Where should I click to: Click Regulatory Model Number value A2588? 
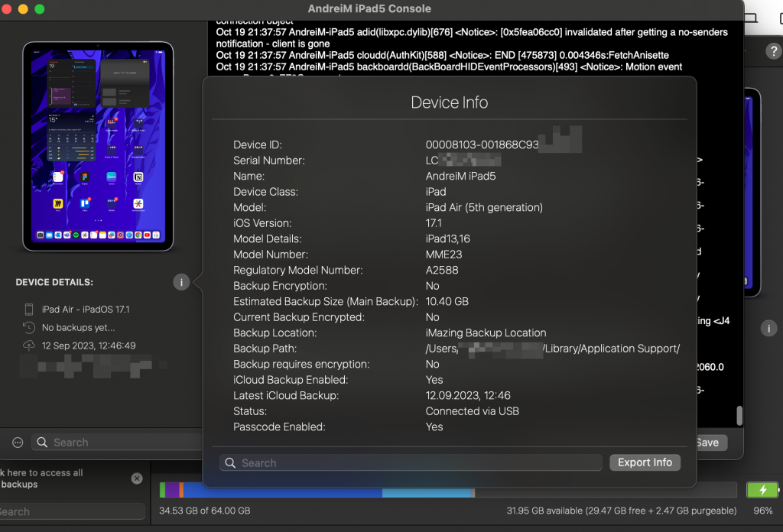pyautogui.click(x=442, y=270)
